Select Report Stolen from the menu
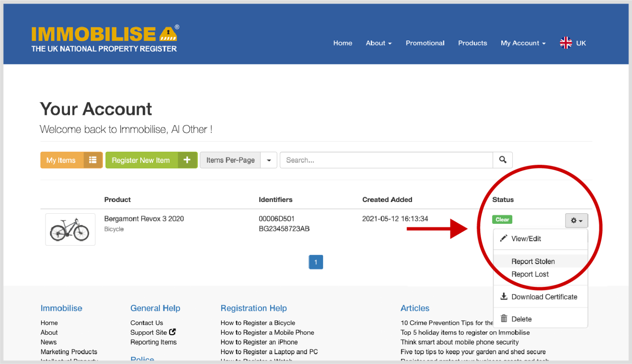This screenshot has width=632, height=364. point(533,261)
